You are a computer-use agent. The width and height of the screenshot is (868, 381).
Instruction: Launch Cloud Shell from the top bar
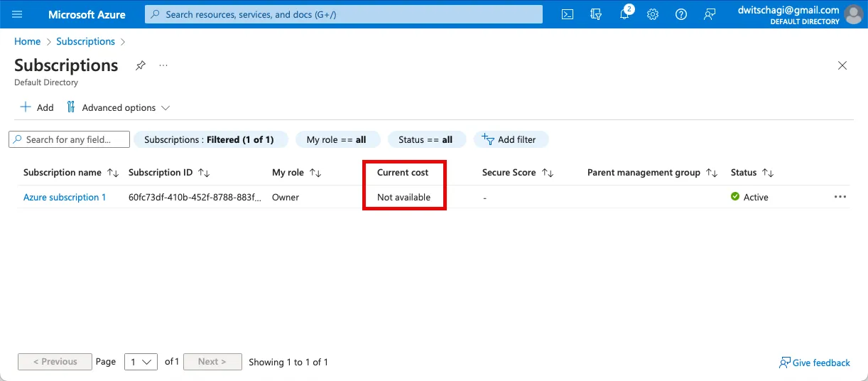568,14
